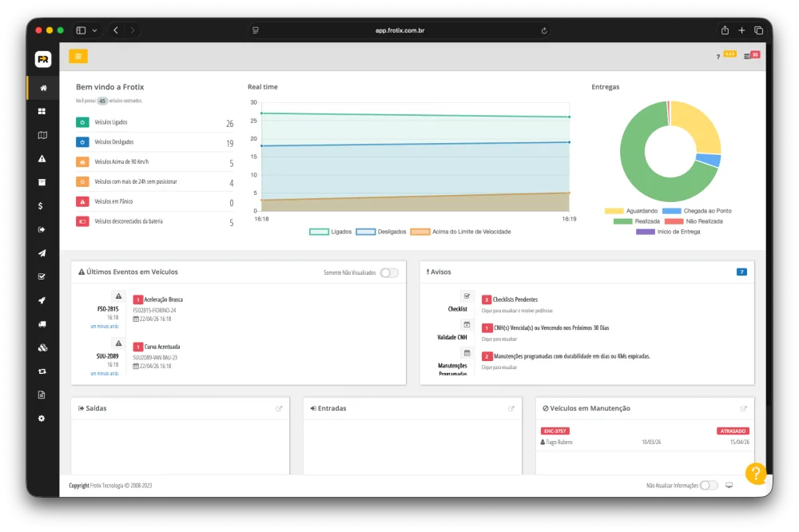The image size is (799, 532).
Task: Open the stacked cubes icon in sidebar
Action: click(x=43, y=347)
